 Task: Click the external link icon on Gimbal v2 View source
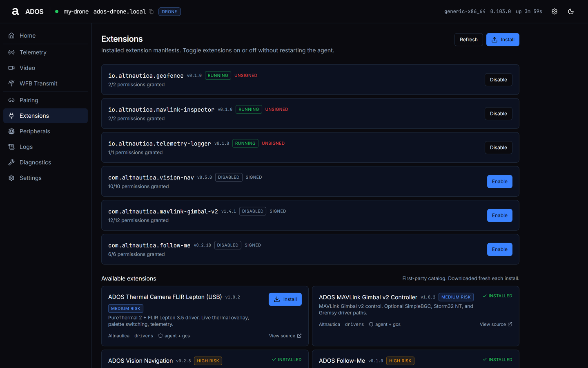click(510, 324)
